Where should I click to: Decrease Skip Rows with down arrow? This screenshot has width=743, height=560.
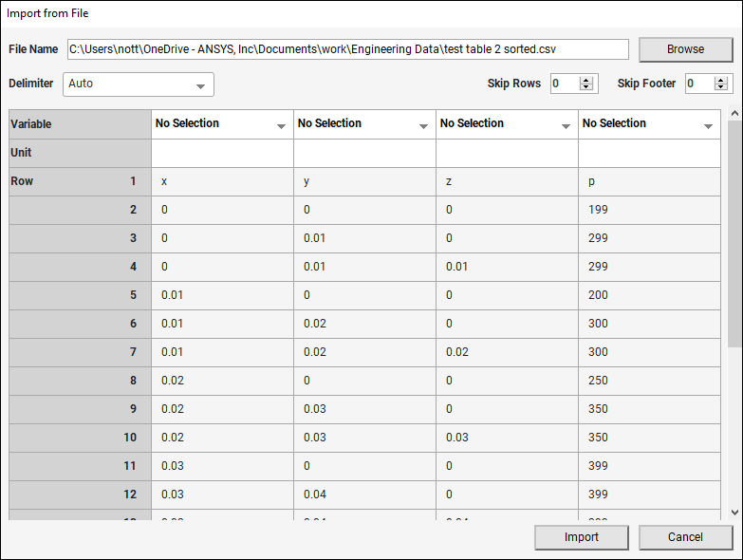(x=586, y=87)
